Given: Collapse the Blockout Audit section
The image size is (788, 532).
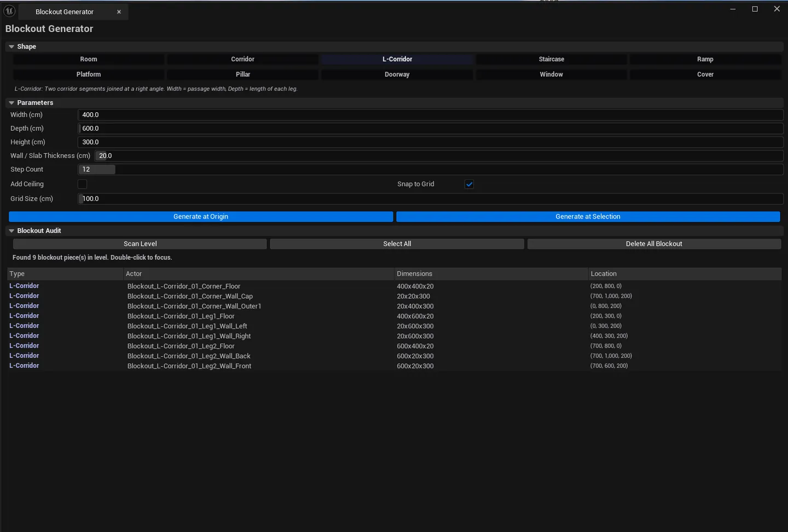Looking at the screenshot, I should tap(11, 231).
